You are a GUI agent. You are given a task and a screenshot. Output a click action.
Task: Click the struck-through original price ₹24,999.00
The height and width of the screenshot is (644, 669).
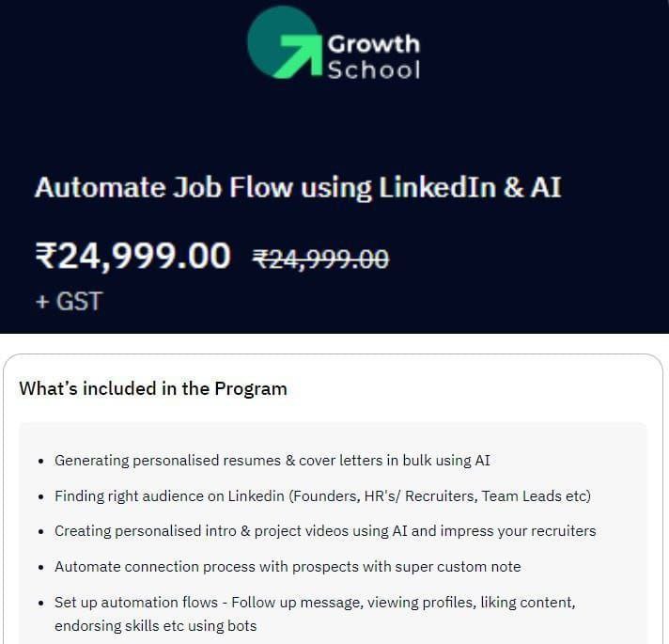pyautogui.click(x=320, y=259)
